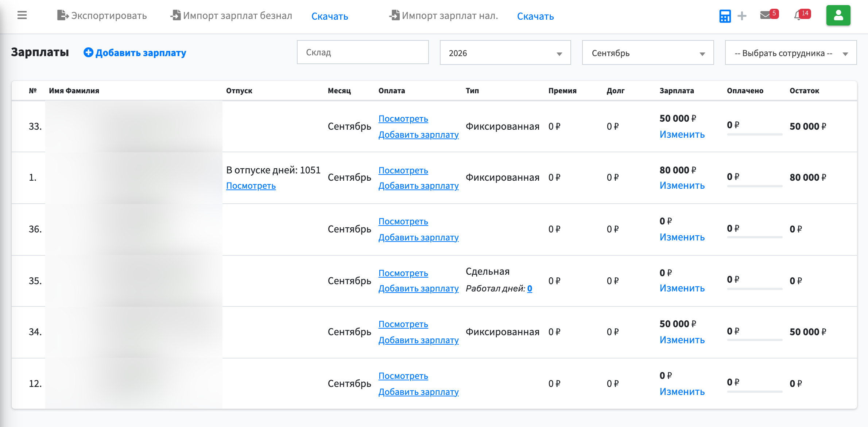Click Посмотреть under vacation days in row 1
This screenshot has height=427, width=868.
click(251, 186)
